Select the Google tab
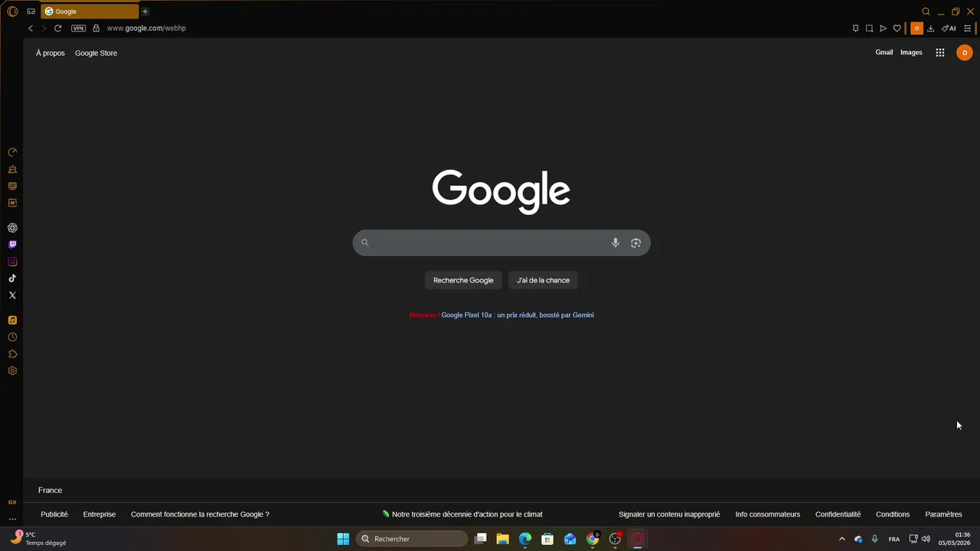Screen dimensions: 980x551 click(x=90, y=11)
